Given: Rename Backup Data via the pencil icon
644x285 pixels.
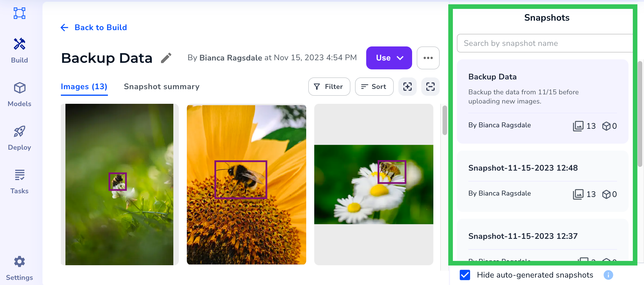Looking at the screenshot, I should pos(166,58).
